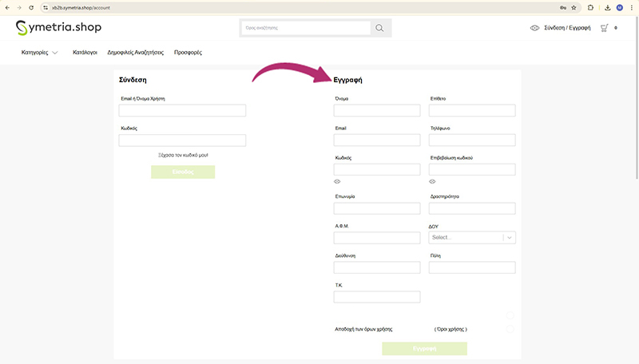
Task: Open browser downloads icon
Action: click(x=608, y=7)
